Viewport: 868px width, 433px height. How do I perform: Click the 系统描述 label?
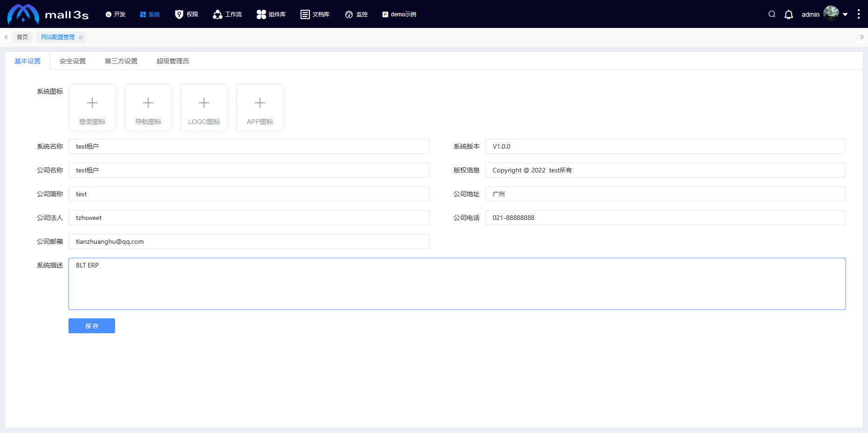tap(50, 265)
